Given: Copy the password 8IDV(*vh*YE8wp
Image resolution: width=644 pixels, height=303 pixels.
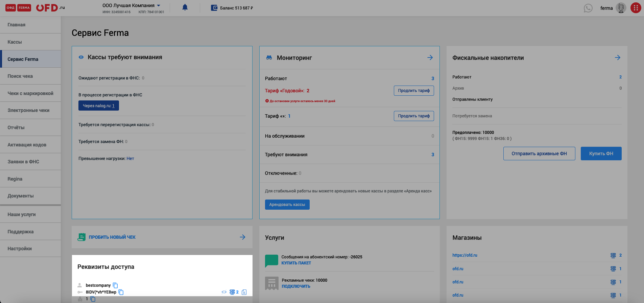Looking at the screenshot, I should (x=121, y=292).
